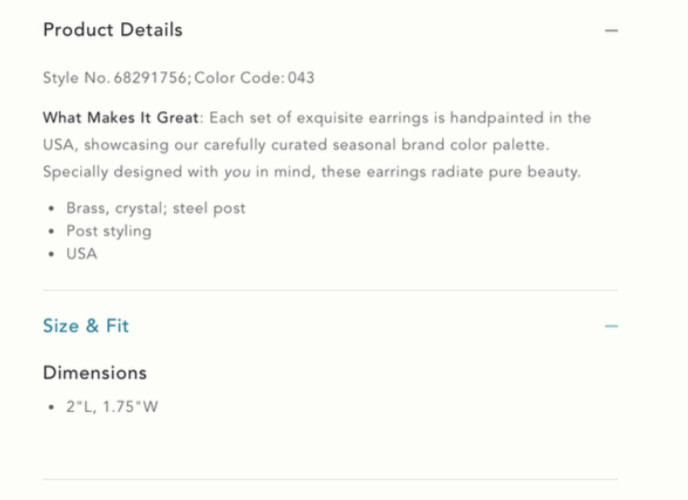The width and height of the screenshot is (688, 500).
Task: Click divider line above Size & Fit
Action: click(x=330, y=290)
